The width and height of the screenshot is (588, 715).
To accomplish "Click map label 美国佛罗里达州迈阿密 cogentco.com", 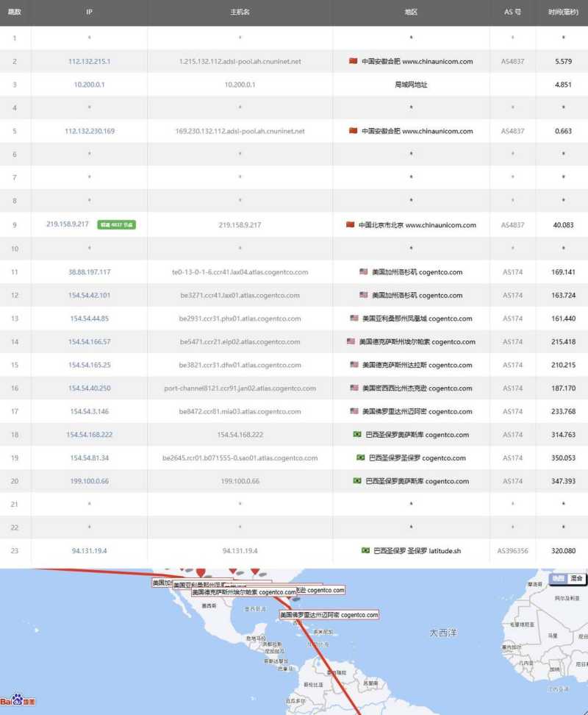I will click(329, 614).
